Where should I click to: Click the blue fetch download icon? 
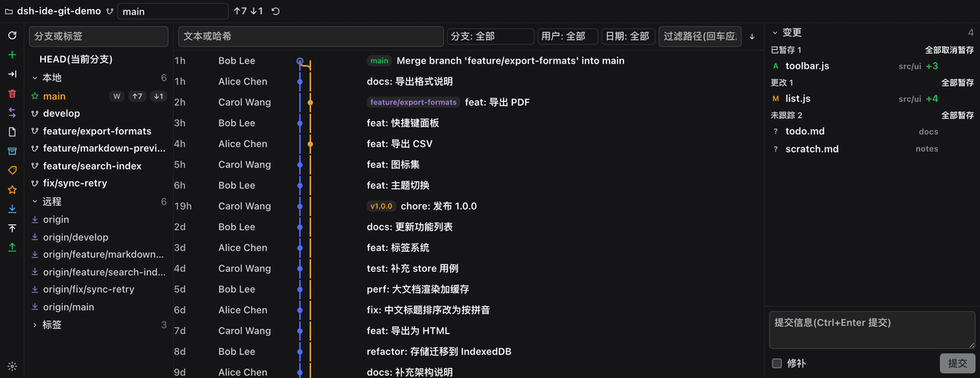point(11,209)
